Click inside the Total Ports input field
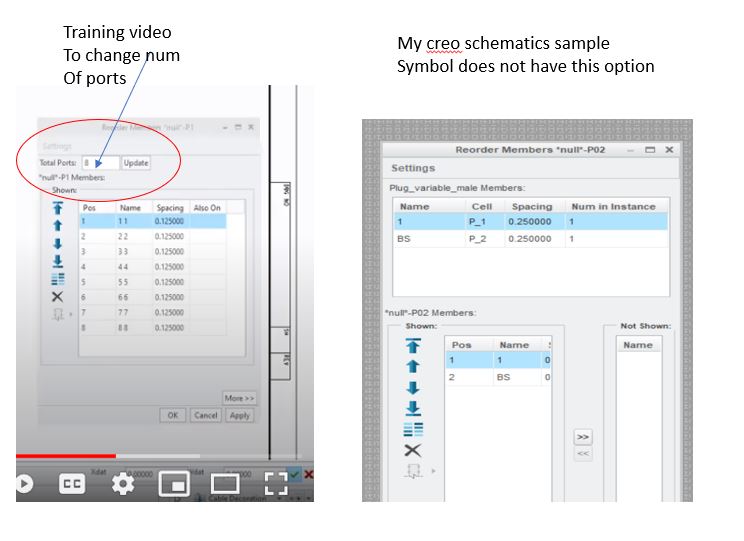Viewport: 744px width, 541px height. 99,162
